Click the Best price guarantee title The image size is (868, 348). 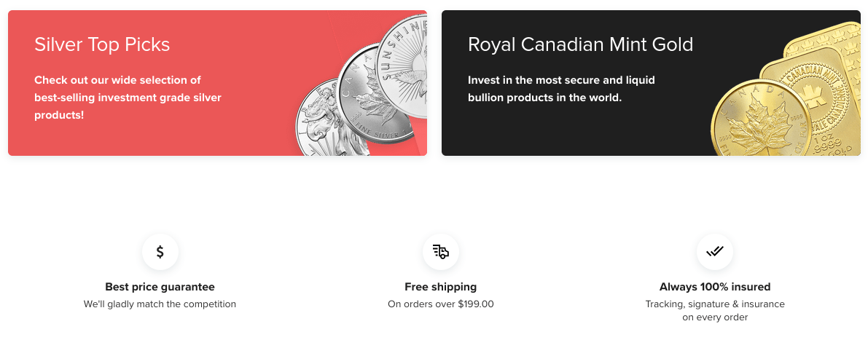(160, 287)
